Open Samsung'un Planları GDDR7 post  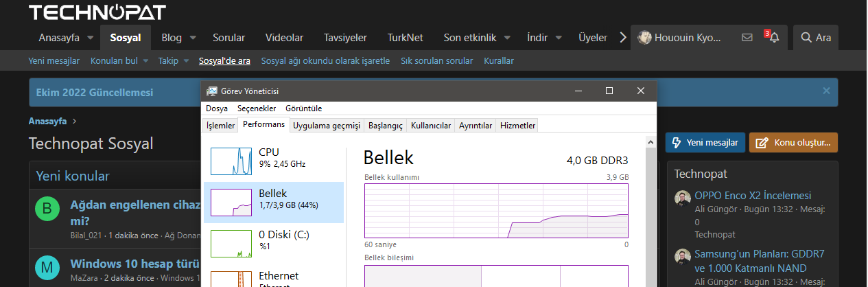(x=760, y=261)
